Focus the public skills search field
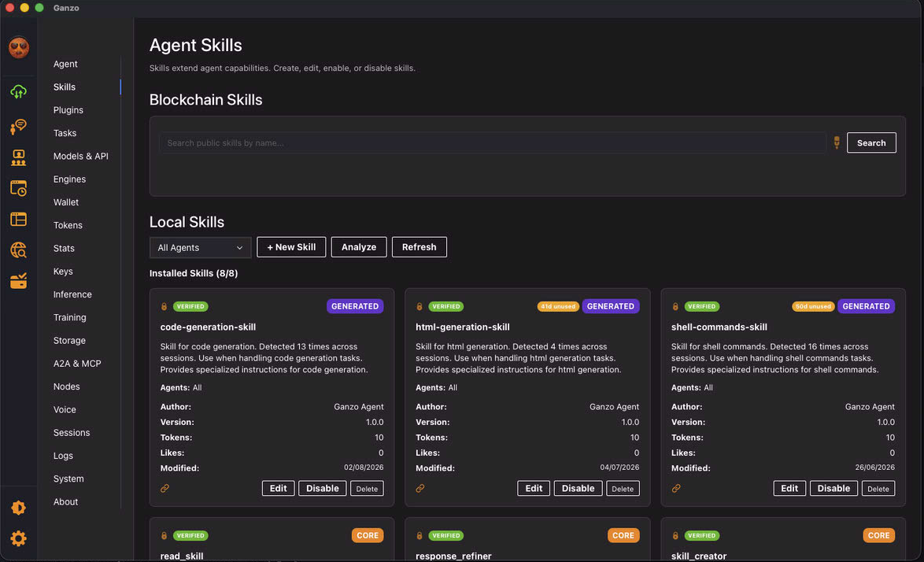The height and width of the screenshot is (562, 924). pyautogui.click(x=493, y=142)
